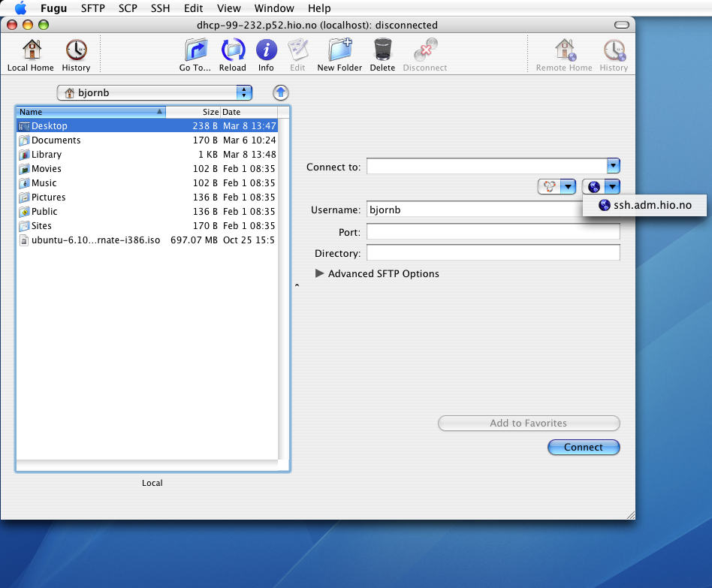Open Connect to history dropdown arrow
Image resolution: width=712 pixels, height=588 pixels.
pos(613,166)
